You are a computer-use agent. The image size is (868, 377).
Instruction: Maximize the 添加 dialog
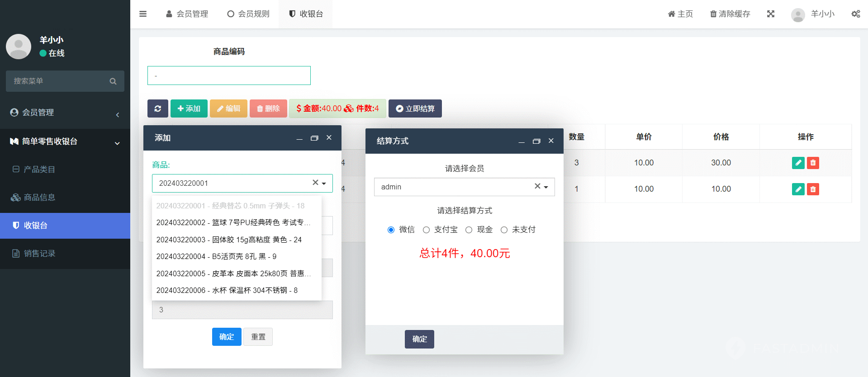pos(314,138)
